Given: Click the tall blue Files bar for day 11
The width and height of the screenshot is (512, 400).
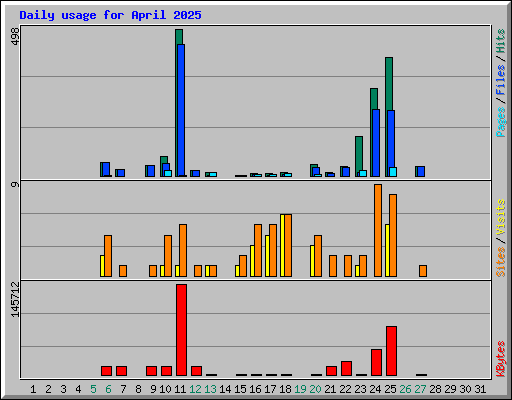Looking at the screenshot, I should [x=181, y=110].
